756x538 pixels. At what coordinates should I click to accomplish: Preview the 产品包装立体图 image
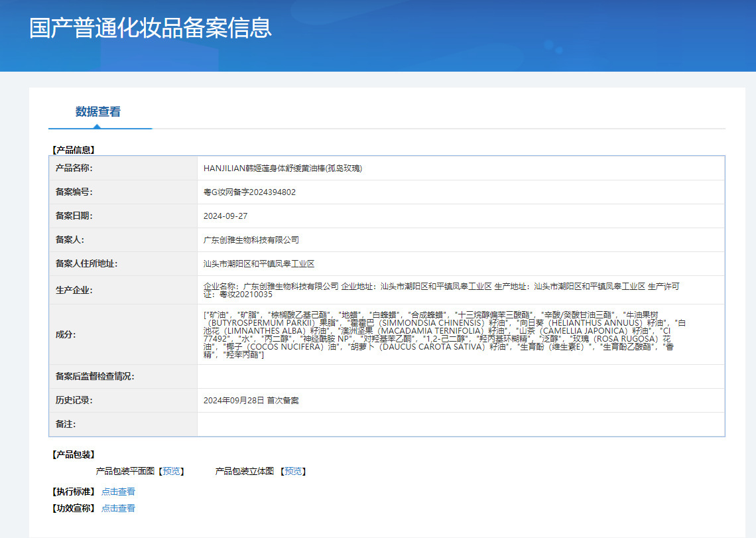293,471
